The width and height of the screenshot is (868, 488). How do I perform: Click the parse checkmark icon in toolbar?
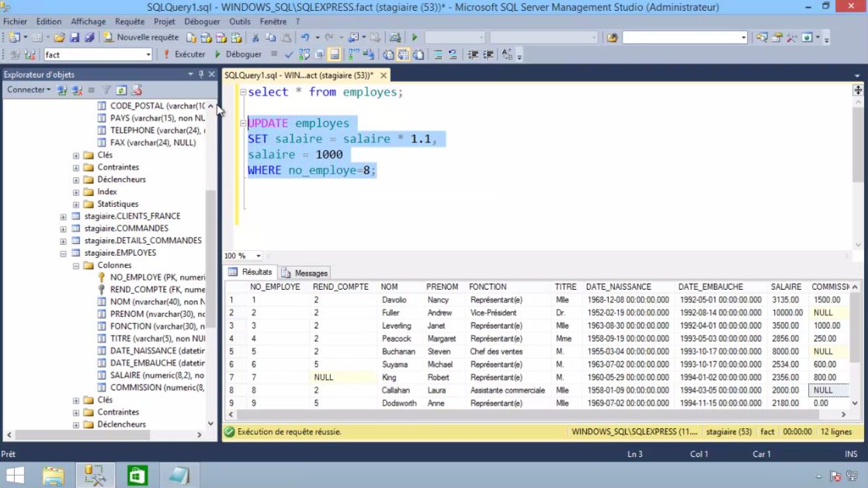click(288, 54)
